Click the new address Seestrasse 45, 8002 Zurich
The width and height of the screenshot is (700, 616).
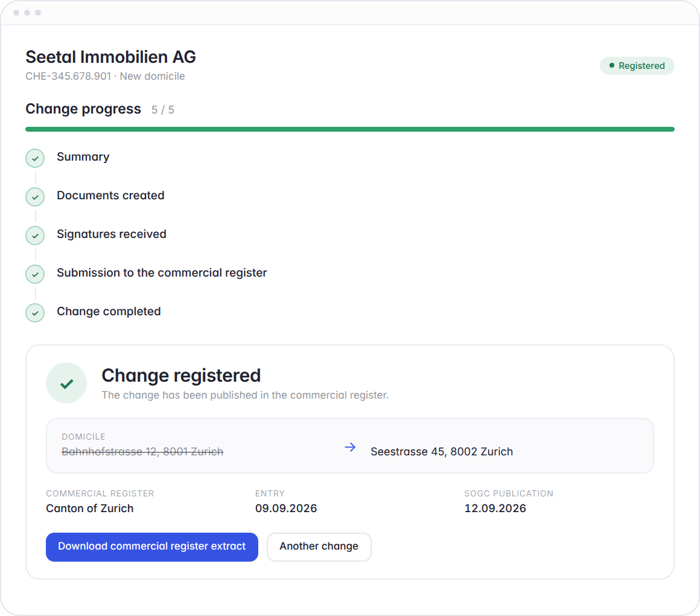point(442,452)
